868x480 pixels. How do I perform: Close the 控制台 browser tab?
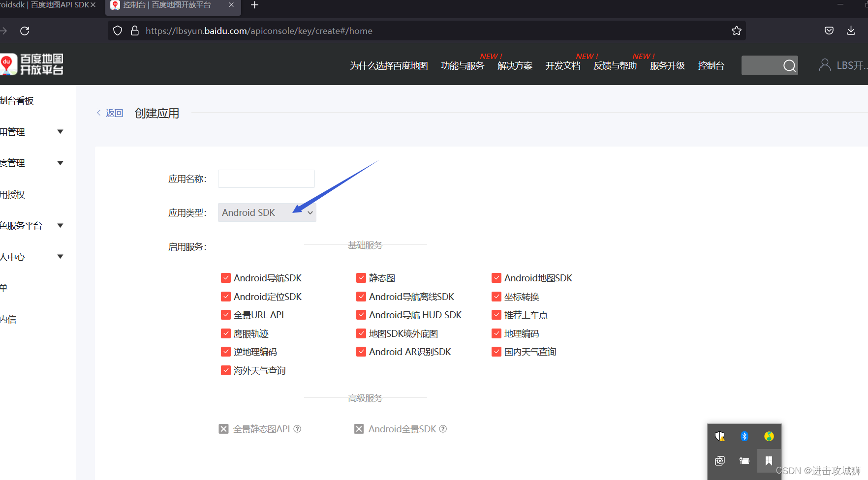coord(231,5)
